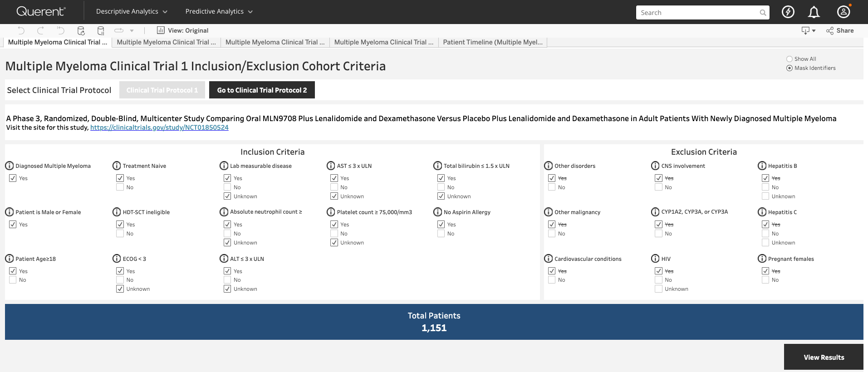The height and width of the screenshot is (372, 868).
Task: Uncheck Unknown under Lab measurable disease
Action: pyautogui.click(x=227, y=196)
